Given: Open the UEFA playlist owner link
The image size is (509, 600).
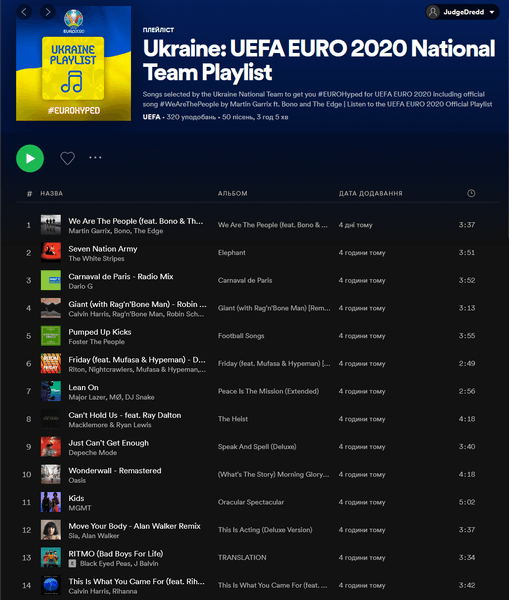Looking at the screenshot, I should 152,117.
